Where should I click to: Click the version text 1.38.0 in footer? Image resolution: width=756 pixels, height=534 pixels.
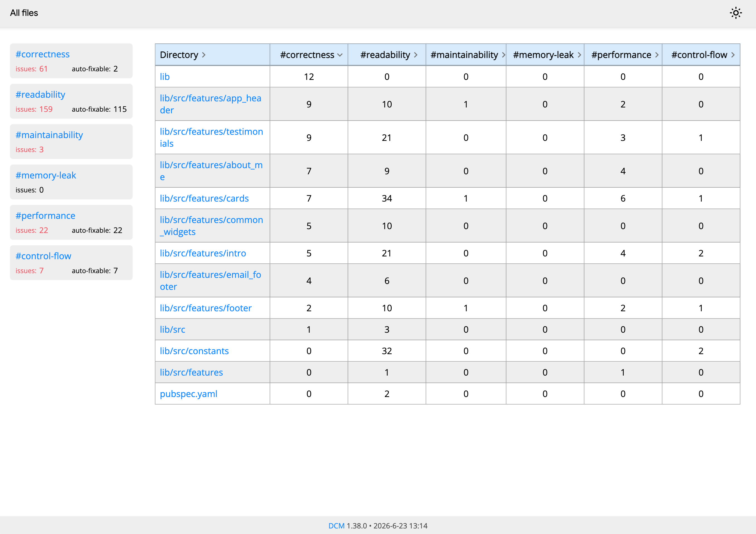[x=357, y=526]
